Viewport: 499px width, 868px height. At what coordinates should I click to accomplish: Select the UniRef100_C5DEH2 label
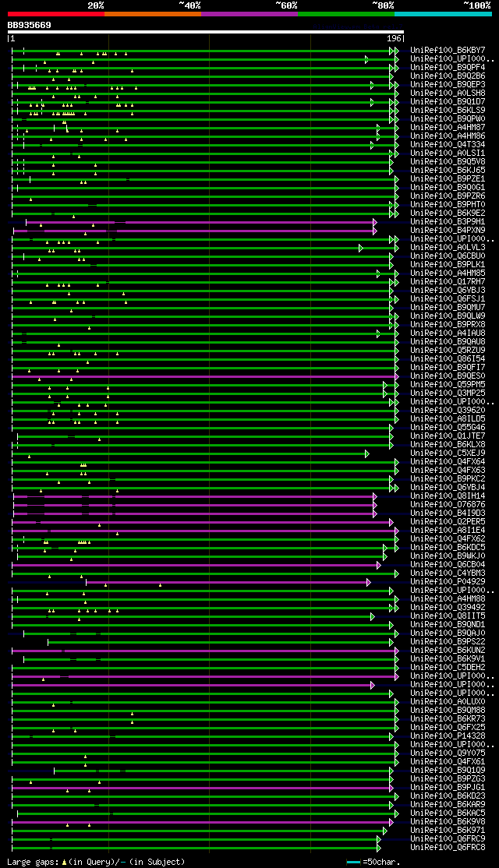click(x=448, y=668)
